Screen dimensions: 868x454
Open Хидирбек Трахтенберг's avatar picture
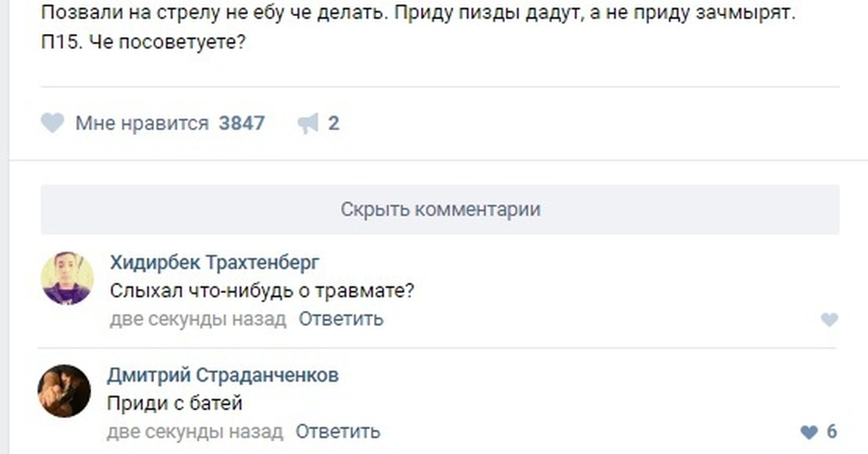67,278
